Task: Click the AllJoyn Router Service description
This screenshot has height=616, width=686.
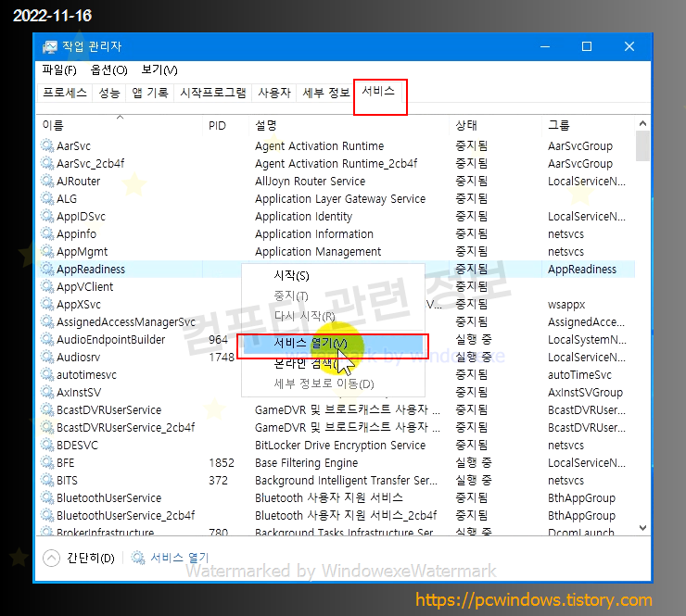Action: point(310,181)
